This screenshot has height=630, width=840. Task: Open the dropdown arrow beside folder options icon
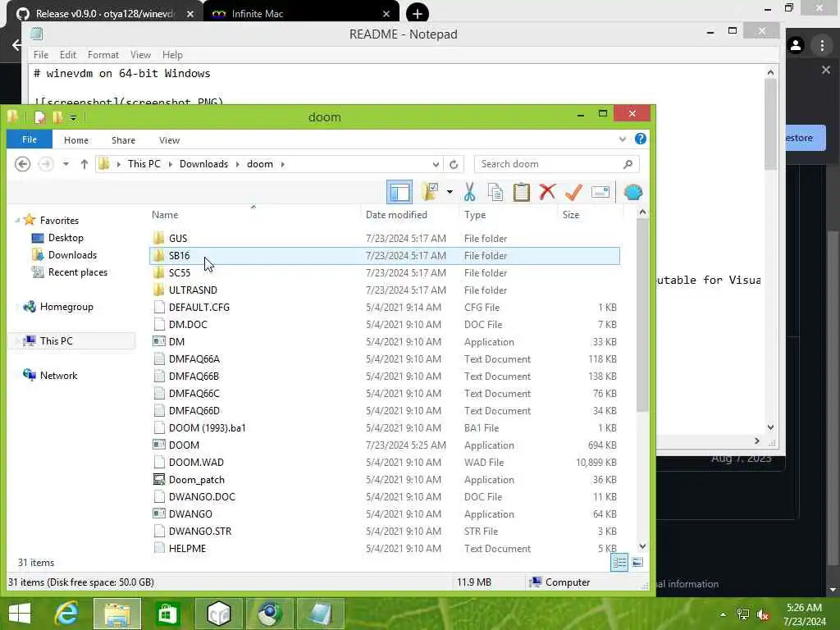450,192
